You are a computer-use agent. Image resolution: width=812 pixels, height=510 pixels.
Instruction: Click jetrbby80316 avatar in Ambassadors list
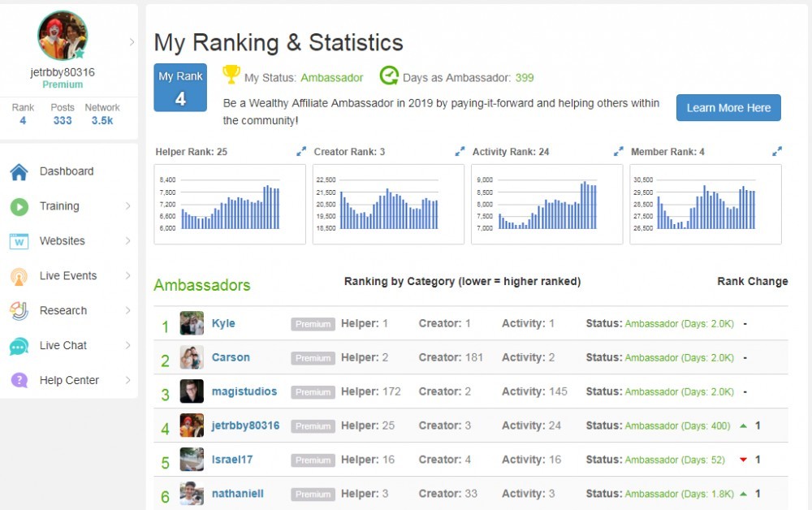pyautogui.click(x=192, y=426)
